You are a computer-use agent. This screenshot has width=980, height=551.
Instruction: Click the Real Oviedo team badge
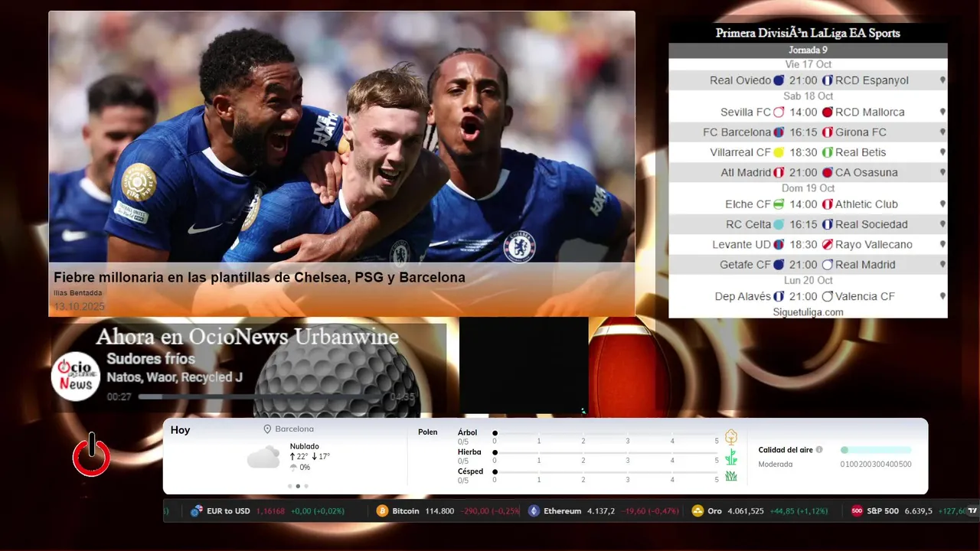point(779,80)
